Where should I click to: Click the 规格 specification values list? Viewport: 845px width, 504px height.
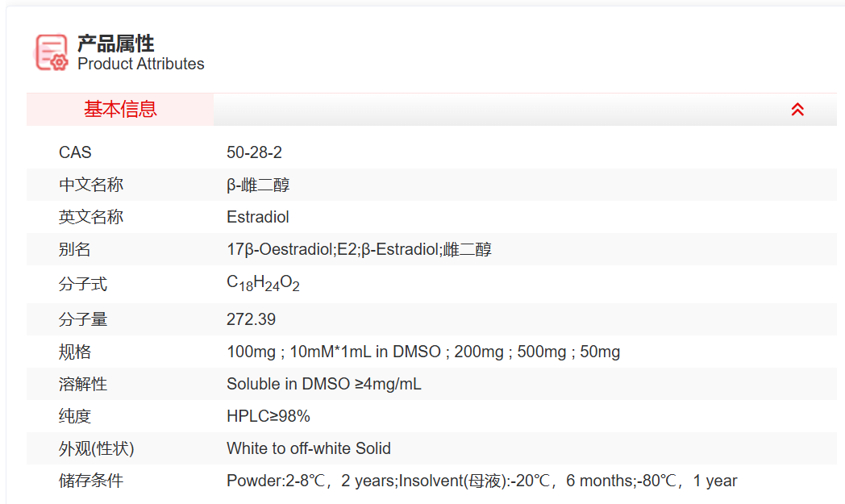pyautogui.click(x=423, y=352)
